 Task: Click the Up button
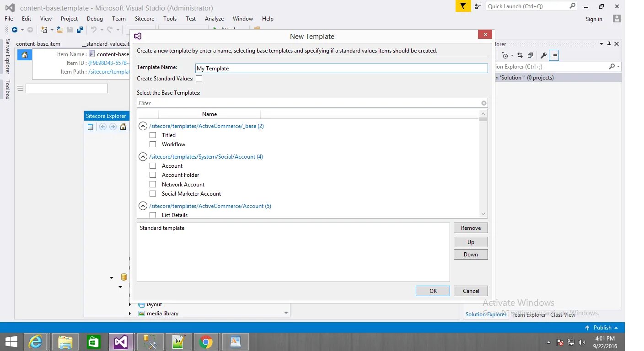click(471, 242)
